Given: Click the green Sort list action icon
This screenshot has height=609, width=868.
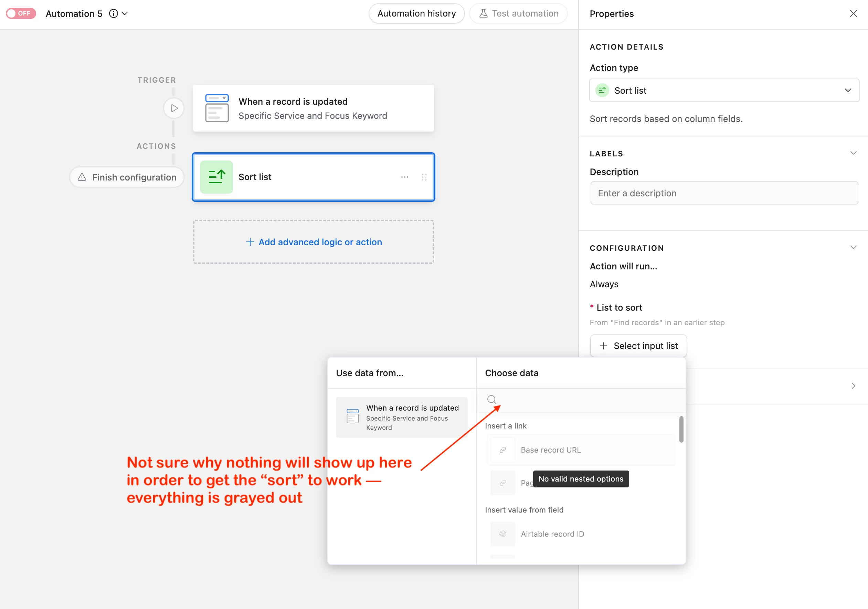Looking at the screenshot, I should point(216,177).
